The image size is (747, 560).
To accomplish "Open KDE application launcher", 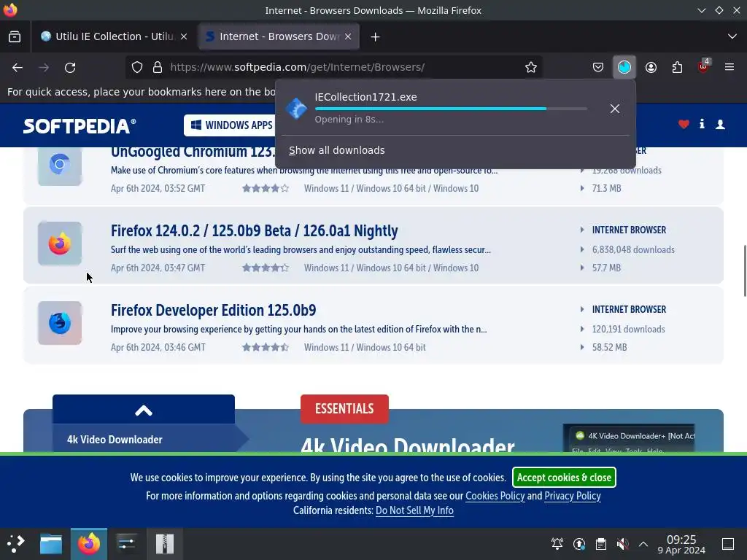I will click(x=16, y=543).
